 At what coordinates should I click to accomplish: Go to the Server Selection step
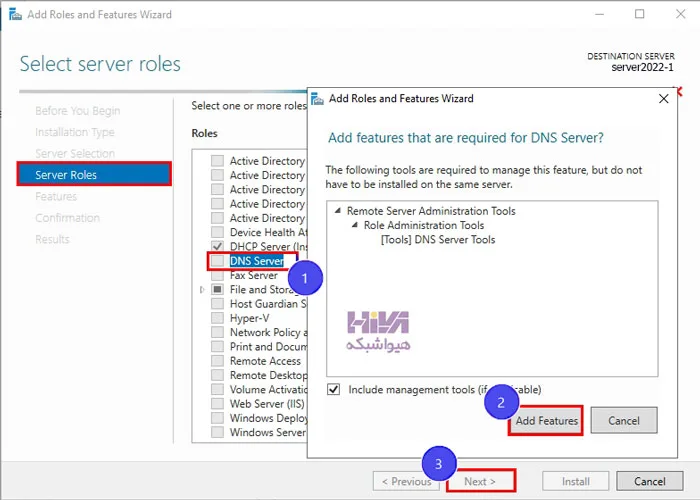tap(75, 154)
